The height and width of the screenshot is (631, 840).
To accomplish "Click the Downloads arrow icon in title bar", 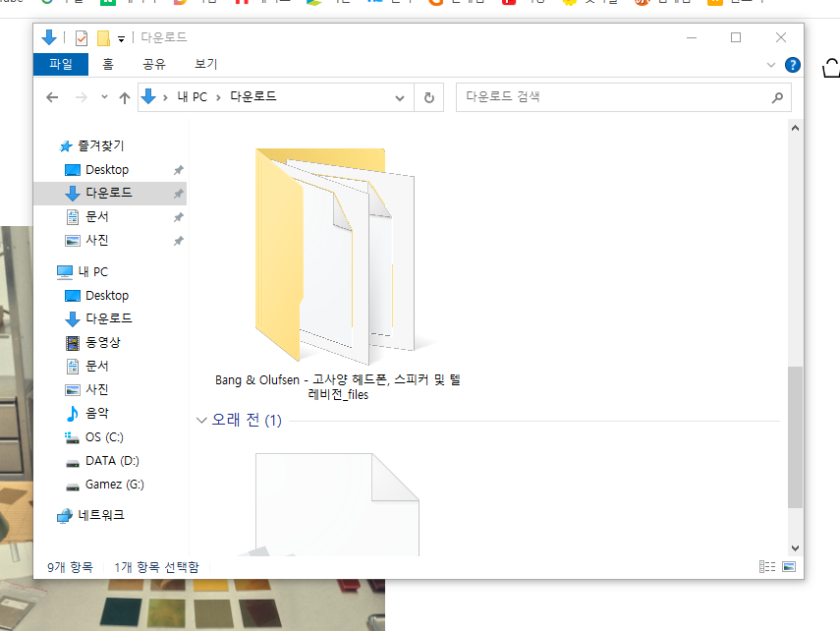I will [49, 37].
